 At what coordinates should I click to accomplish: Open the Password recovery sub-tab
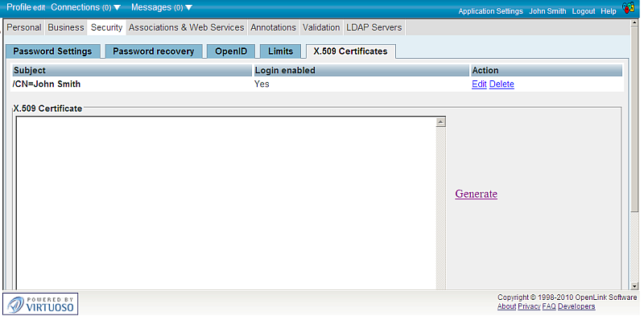pyautogui.click(x=154, y=51)
